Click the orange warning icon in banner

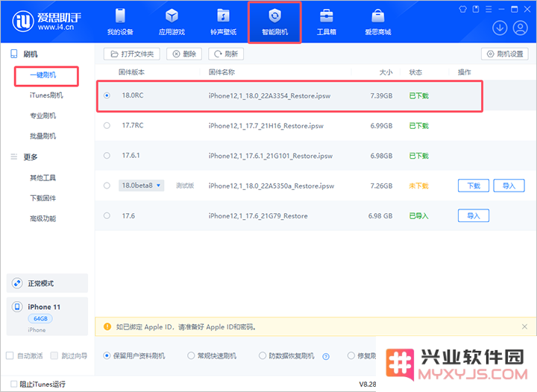pos(107,326)
